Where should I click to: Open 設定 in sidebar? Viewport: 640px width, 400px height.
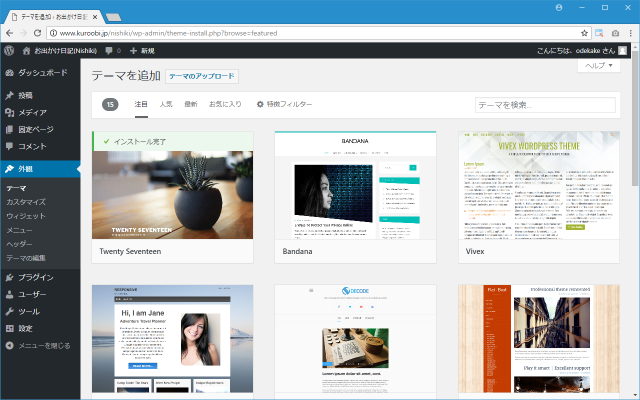pos(40,328)
